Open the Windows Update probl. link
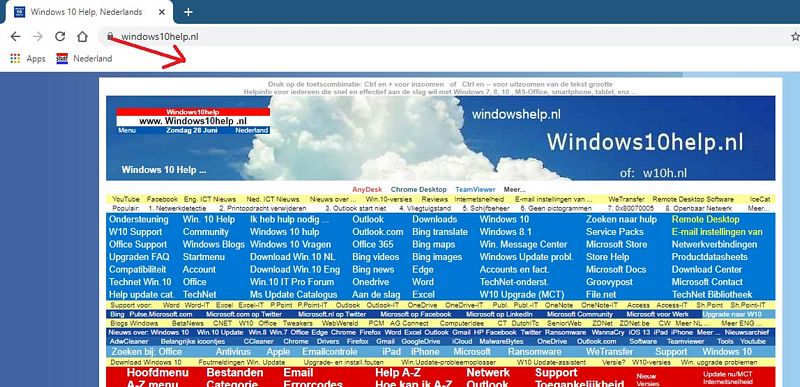 pyautogui.click(x=527, y=257)
